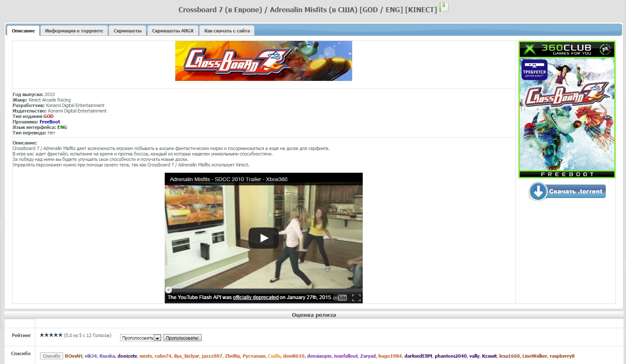
Task: Open user Zheltiy's profile link
Action: coord(233,356)
